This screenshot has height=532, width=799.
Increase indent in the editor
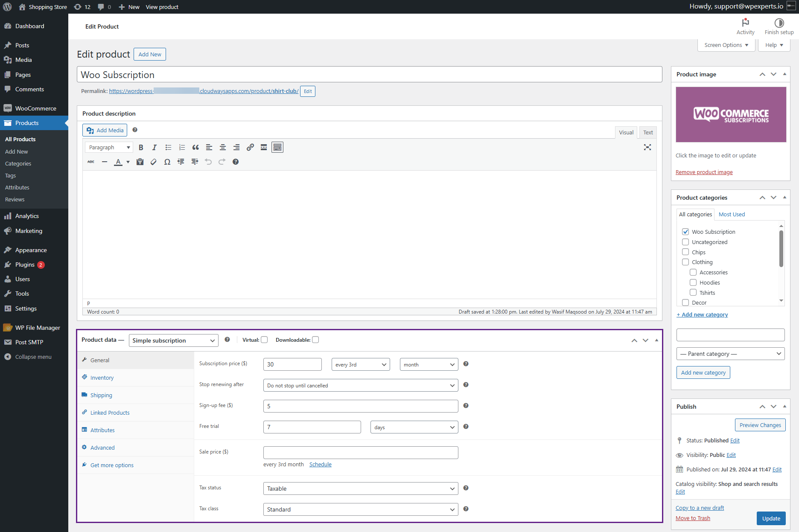pyautogui.click(x=195, y=162)
